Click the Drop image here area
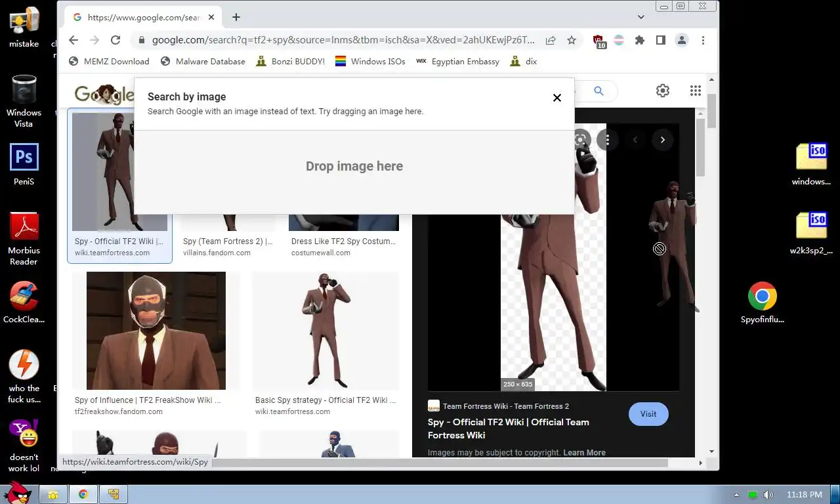This screenshot has height=504, width=840. coord(354,172)
